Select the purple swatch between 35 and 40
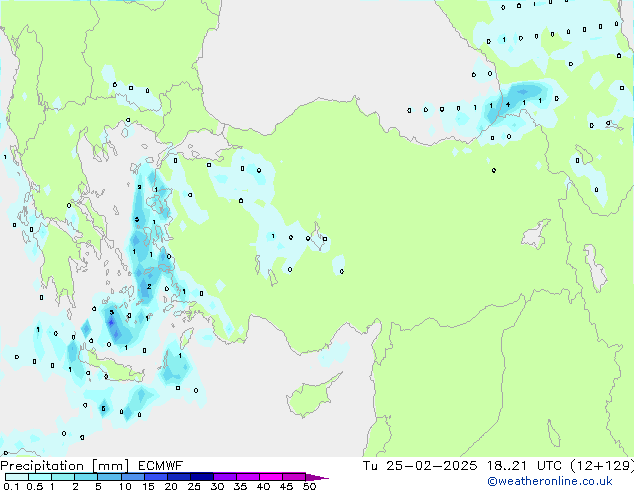This screenshot has width=634, height=490. pyautogui.click(x=247, y=477)
